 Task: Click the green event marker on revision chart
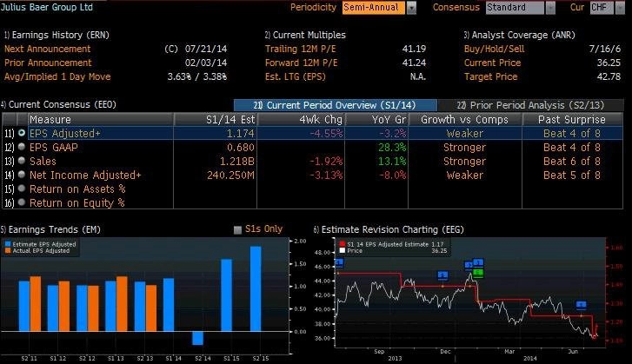coord(478,273)
